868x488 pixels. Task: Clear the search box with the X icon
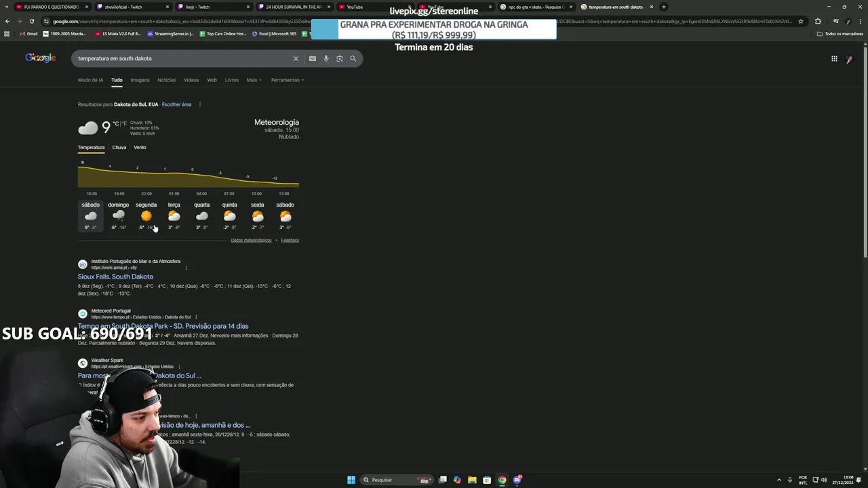(x=296, y=58)
